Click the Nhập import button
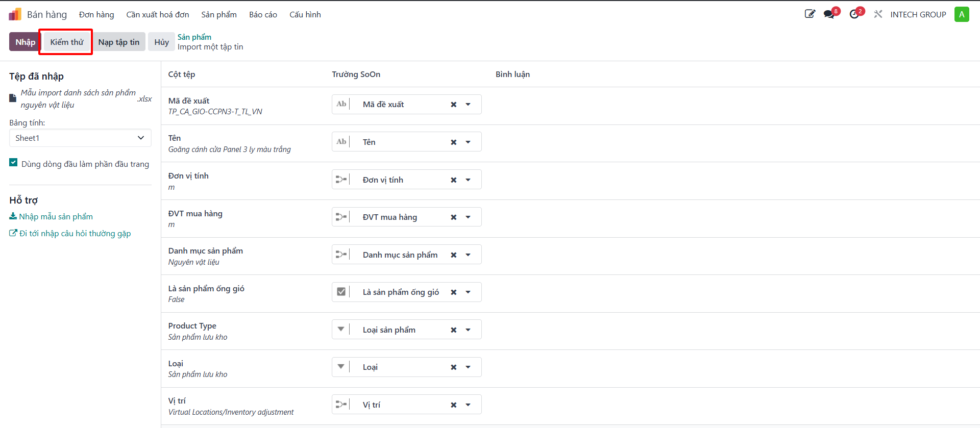Image resolution: width=980 pixels, height=428 pixels. 25,42
